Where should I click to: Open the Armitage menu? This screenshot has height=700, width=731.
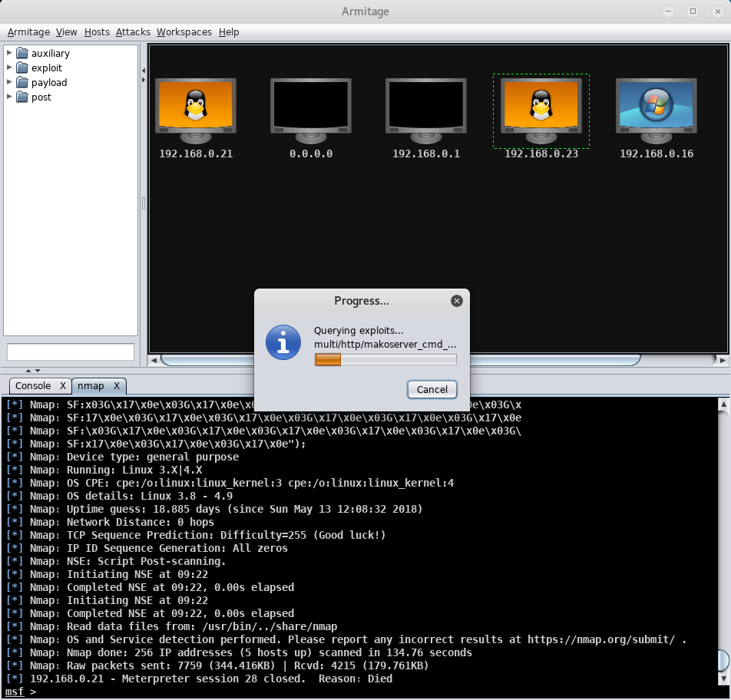point(28,32)
